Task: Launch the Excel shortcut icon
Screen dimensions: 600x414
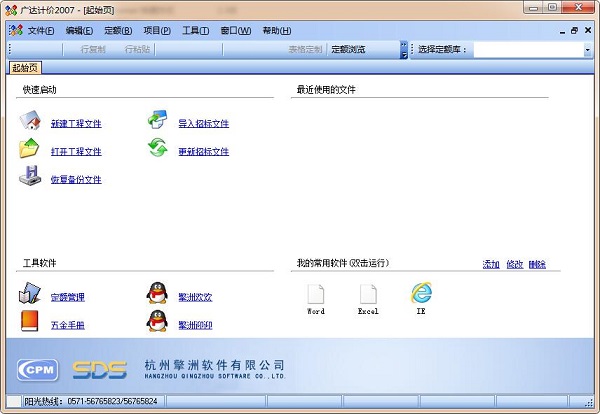Action: click(x=368, y=294)
